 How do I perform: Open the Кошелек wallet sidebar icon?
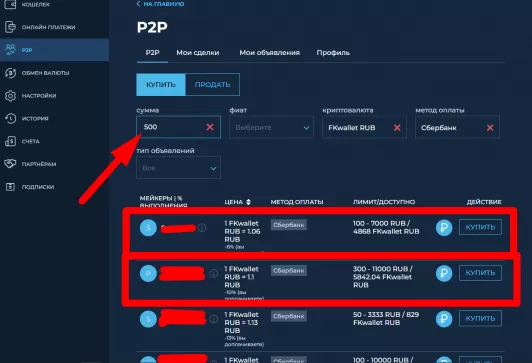coord(10,4)
